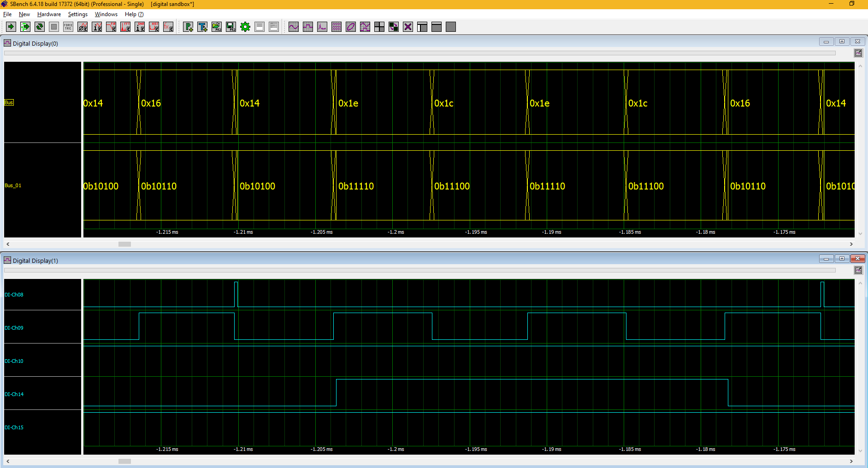Viewport: 868px width, 468px height.
Task: Open the FFT calculation tool
Action: [x=125, y=27]
